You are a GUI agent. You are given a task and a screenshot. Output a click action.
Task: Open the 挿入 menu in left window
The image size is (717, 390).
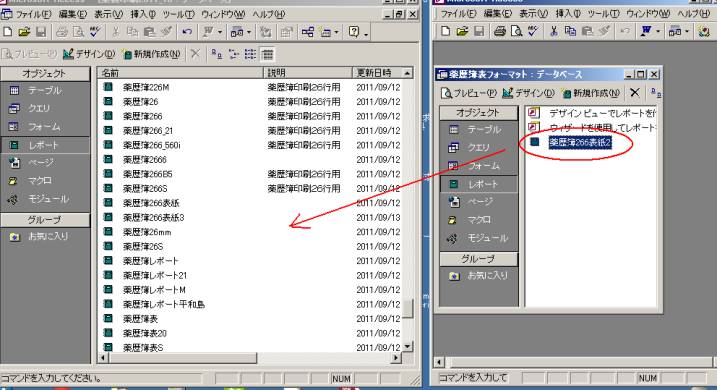(x=143, y=14)
